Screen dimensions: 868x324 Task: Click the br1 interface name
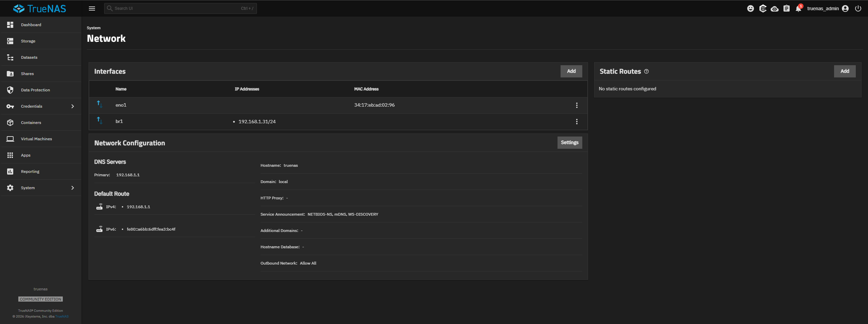(x=119, y=121)
